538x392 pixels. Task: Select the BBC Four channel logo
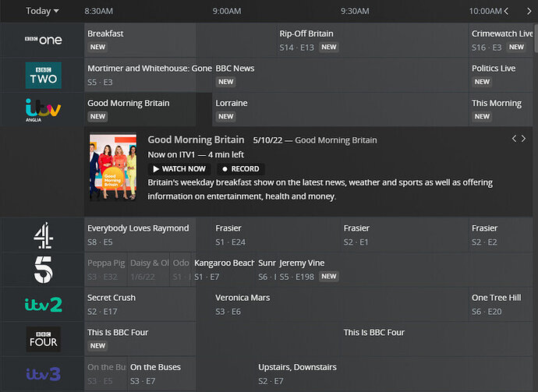(43, 339)
